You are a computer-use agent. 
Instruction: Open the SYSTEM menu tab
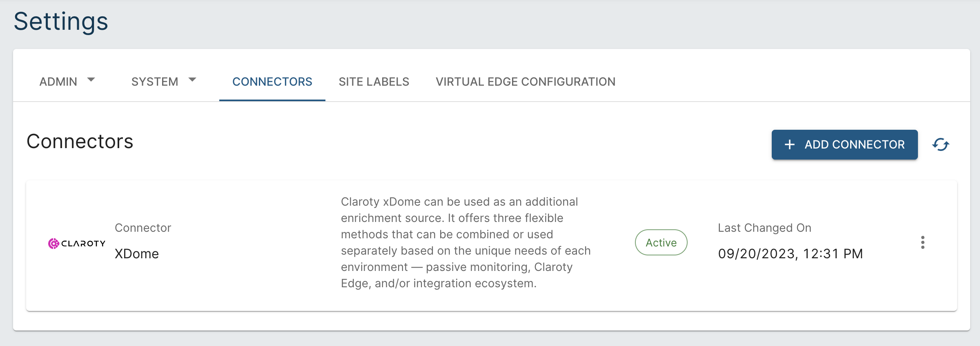[x=164, y=82]
